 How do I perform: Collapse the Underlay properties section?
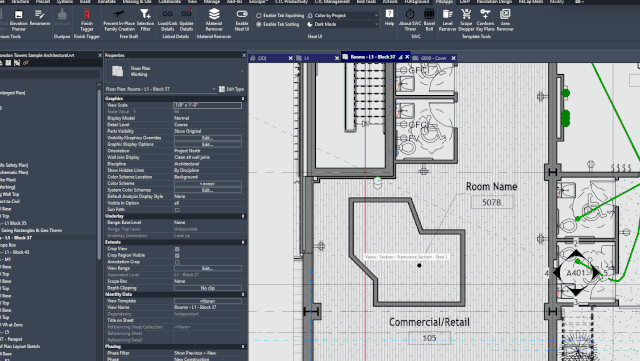click(243, 216)
